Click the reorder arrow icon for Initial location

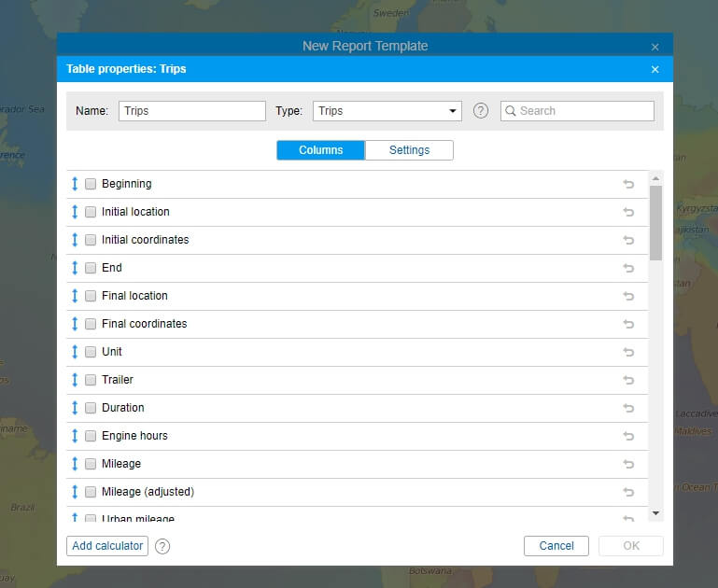pos(75,212)
